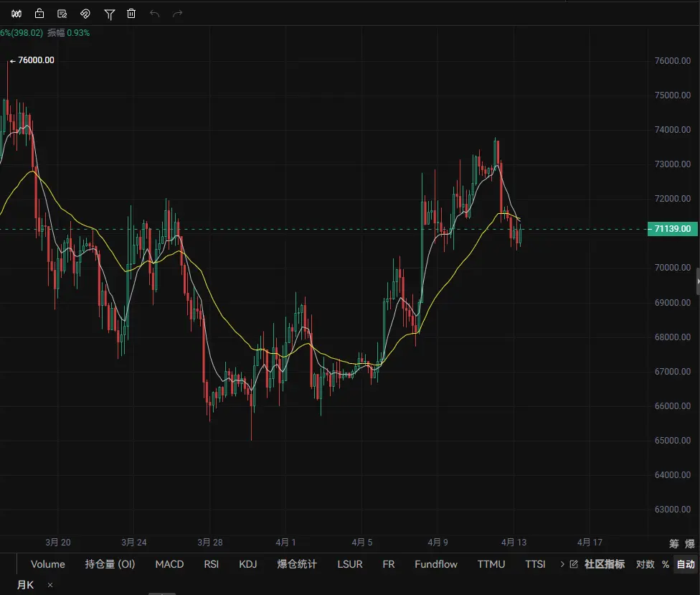This screenshot has height=595, width=700.
Task: Toggle the 持仓量 (OI) indicator
Action: pyautogui.click(x=110, y=564)
